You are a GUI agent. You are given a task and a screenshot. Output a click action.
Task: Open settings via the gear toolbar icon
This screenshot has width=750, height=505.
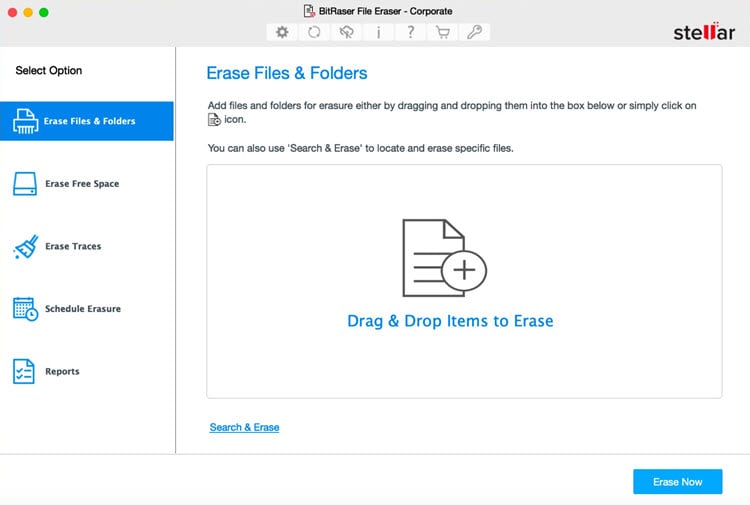[x=282, y=32]
